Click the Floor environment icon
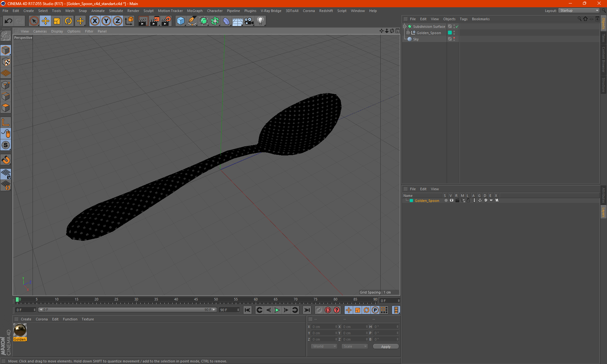The width and height of the screenshot is (607, 364). pos(237,21)
